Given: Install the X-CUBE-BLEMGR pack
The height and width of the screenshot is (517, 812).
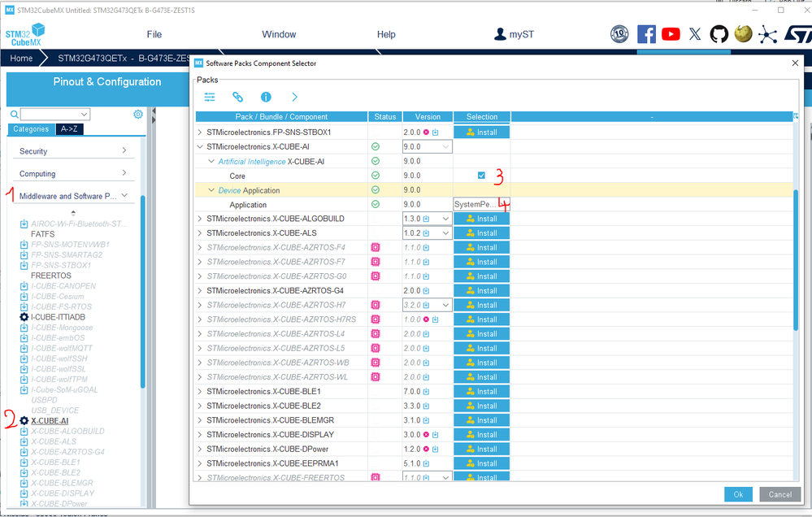Looking at the screenshot, I should pos(482,420).
